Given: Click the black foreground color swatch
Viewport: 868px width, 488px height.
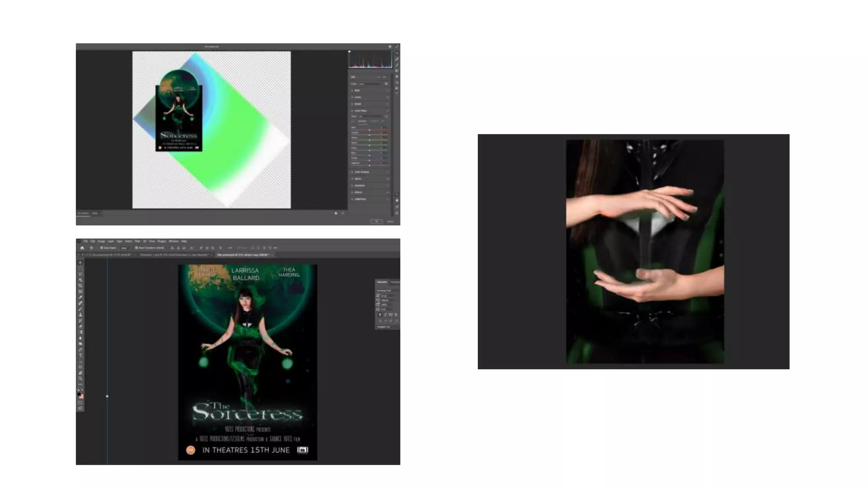Looking at the screenshot, I should coord(79,394).
